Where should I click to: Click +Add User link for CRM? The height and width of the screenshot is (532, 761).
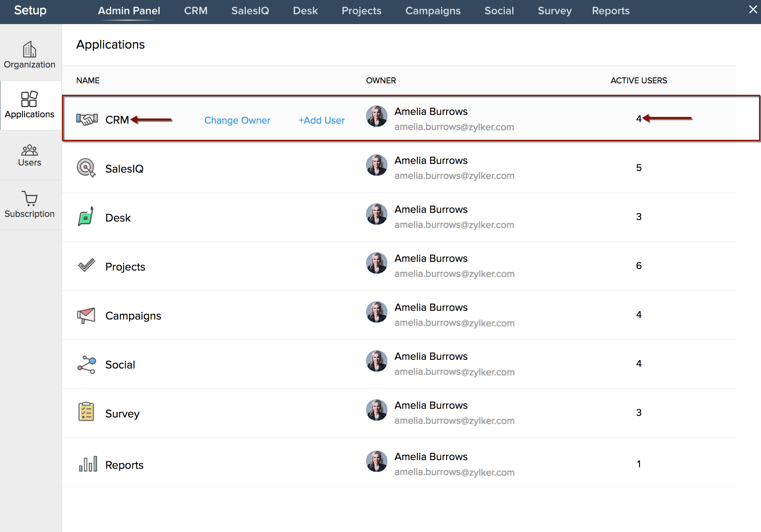coord(321,120)
